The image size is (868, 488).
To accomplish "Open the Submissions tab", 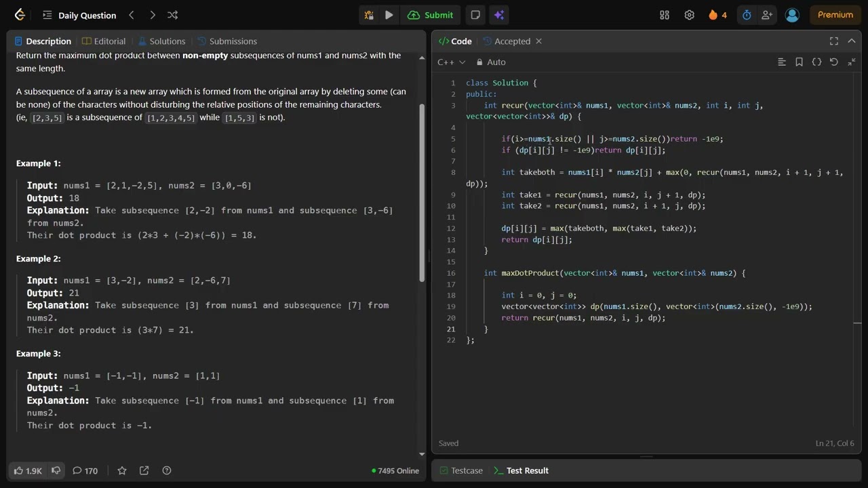I will (227, 41).
